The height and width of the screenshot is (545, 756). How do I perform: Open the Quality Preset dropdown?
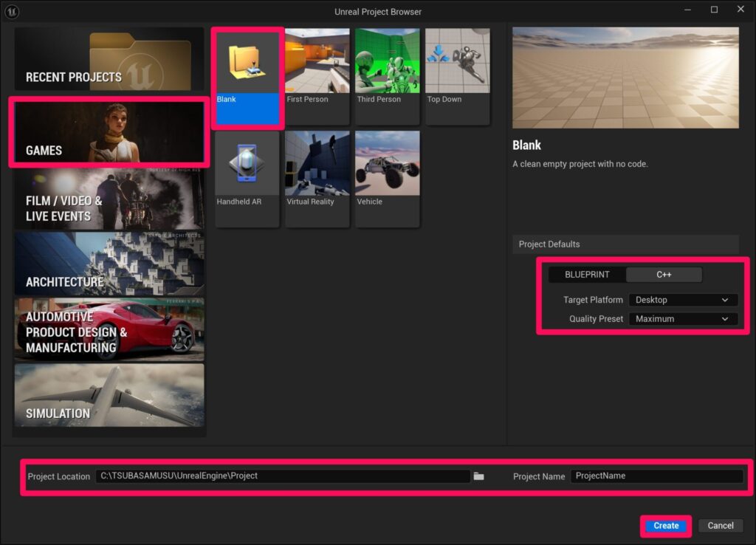682,319
